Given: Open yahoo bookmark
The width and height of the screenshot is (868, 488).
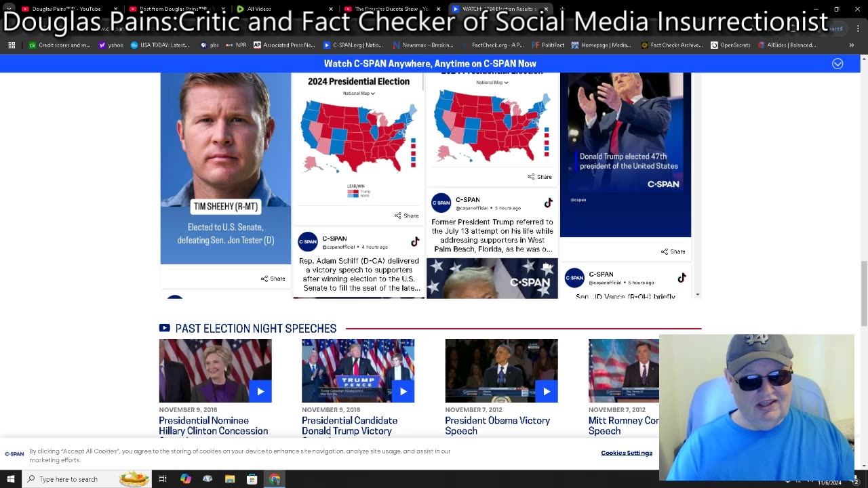Looking at the screenshot, I should coord(111,45).
